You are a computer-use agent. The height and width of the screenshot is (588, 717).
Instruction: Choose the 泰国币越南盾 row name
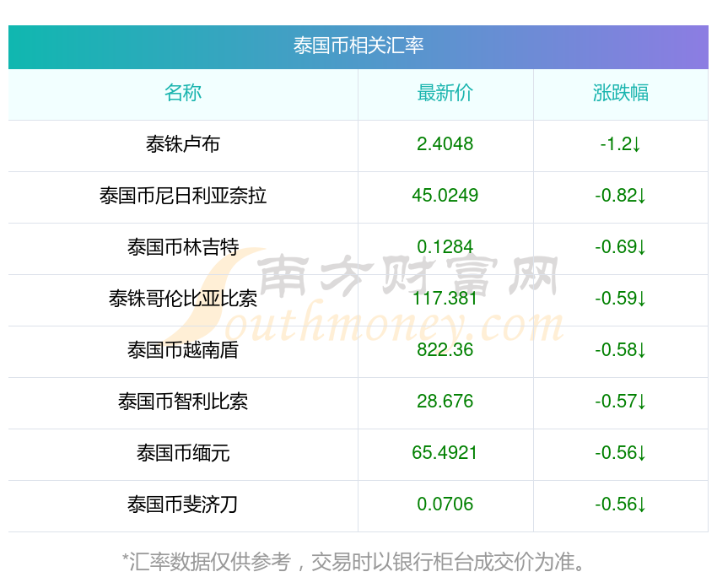click(183, 349)
